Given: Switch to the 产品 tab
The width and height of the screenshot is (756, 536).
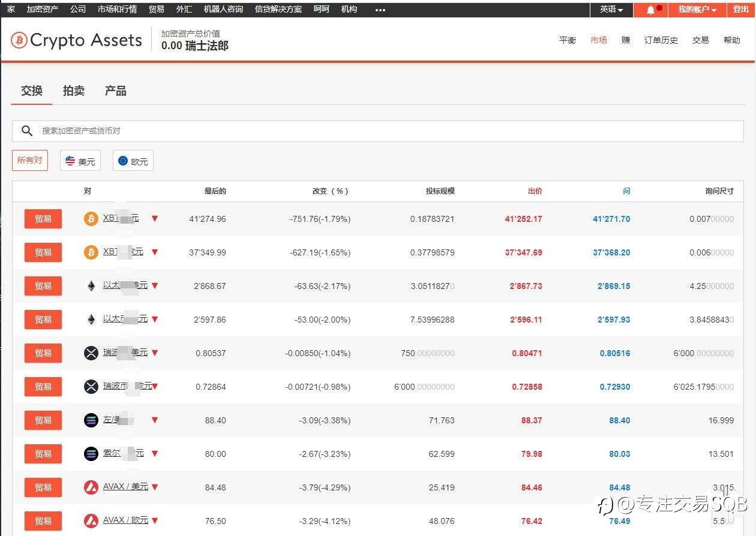Looking at the screenshot, I should 115,91.
